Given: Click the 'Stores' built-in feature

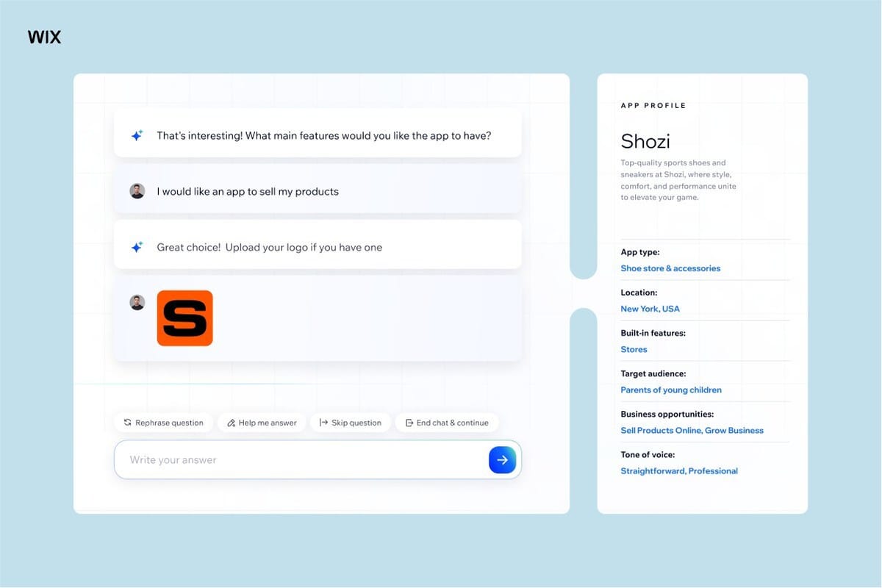Looking at the screenshot, I should (634, 349).
